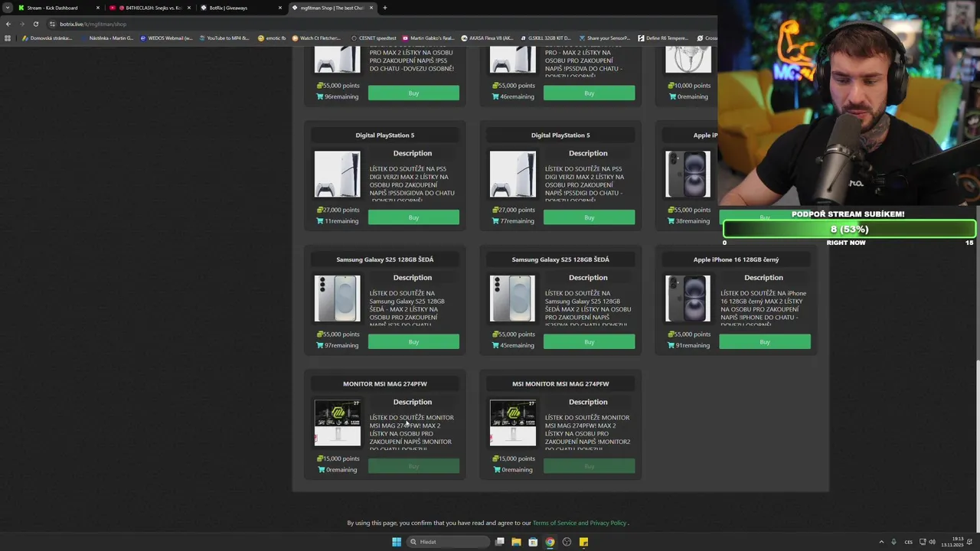Buy the item with 96 remaining
Viewport: 980px width, 551px height.
(x=413, y=93)
